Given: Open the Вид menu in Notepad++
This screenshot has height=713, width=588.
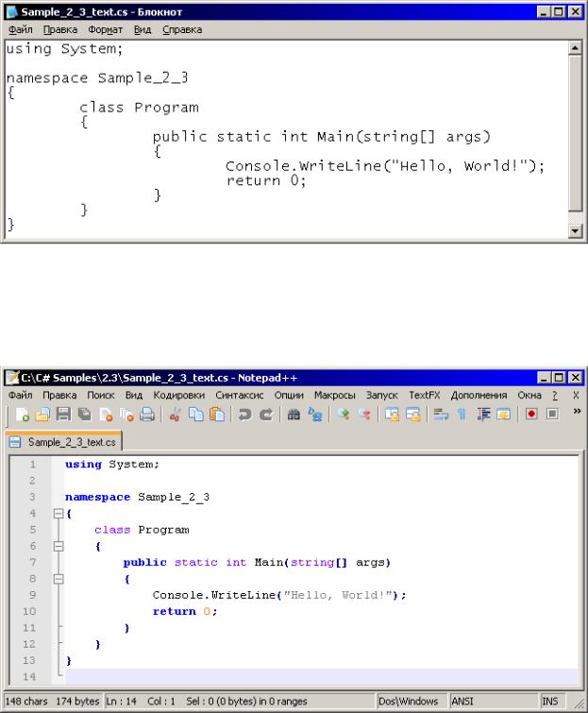Looking at the screenshot, I should 134,395.
